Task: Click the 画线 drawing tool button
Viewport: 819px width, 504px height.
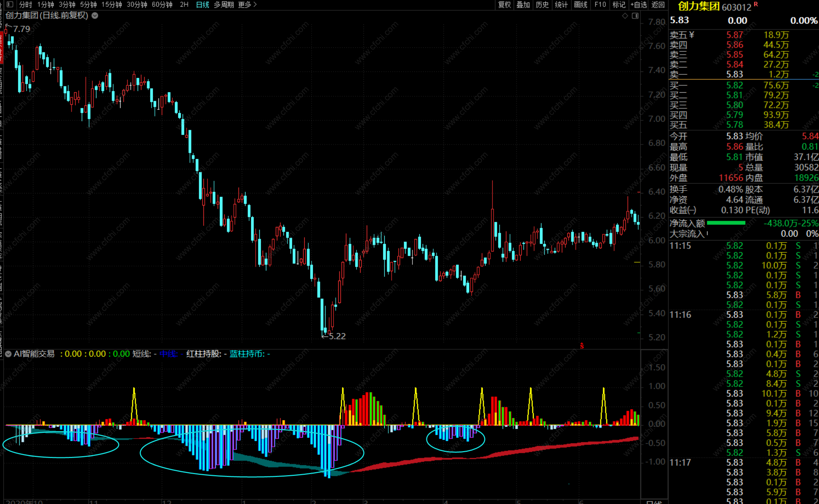Action: [x=580, y=4]
